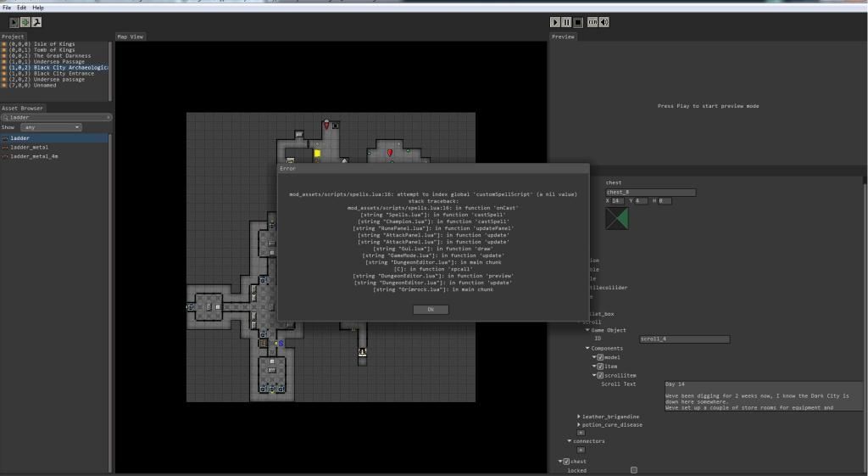This screenshot has width=868, height=476.
Task: Open the Help menu
Action: [x=38, y=8]
